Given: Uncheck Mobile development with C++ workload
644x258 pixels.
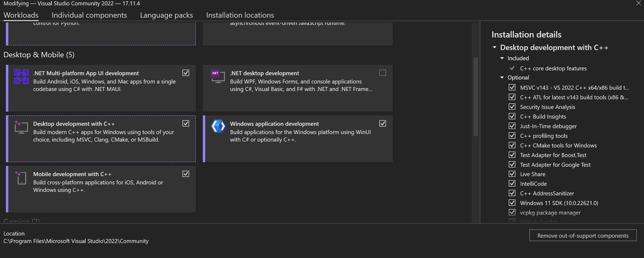Looking at the screenshot, I should 186,174.
